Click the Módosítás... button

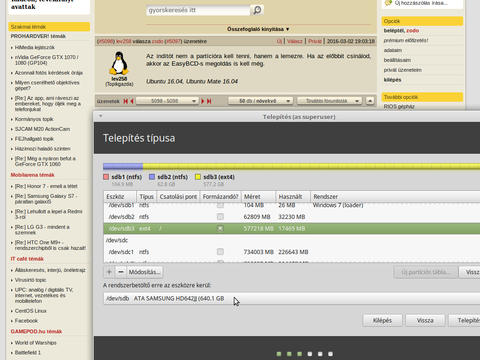coord(145,272)
